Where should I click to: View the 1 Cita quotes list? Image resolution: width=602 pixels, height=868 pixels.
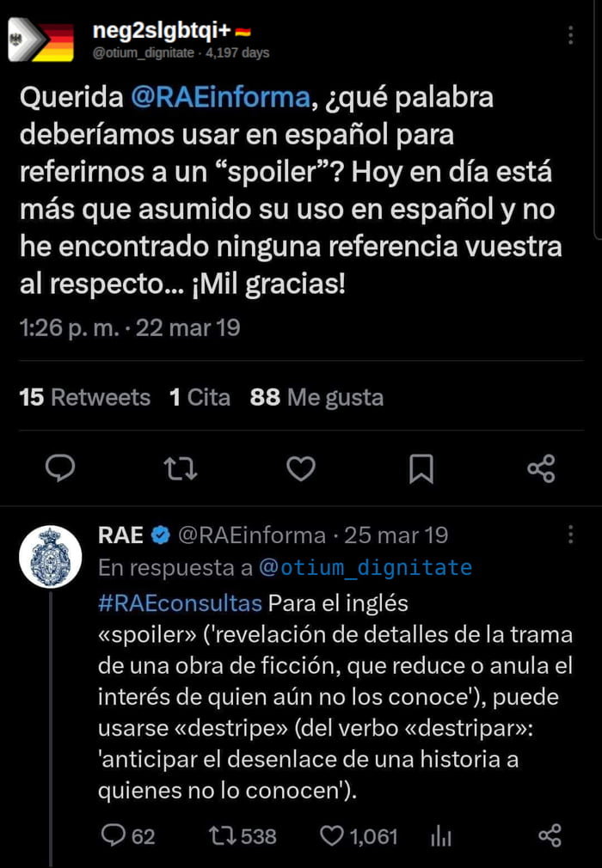click(x=200, y=397)
